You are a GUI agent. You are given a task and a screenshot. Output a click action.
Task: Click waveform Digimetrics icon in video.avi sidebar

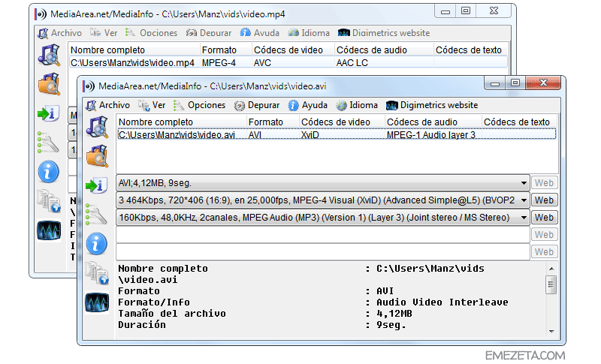pyautogui.click(x=97, y=302)
